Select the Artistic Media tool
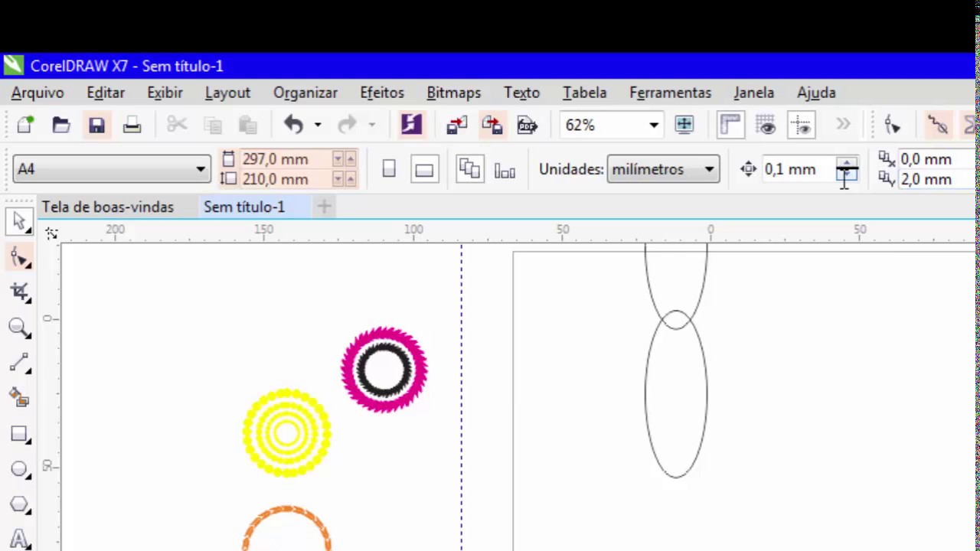 (x=19, y=398)
